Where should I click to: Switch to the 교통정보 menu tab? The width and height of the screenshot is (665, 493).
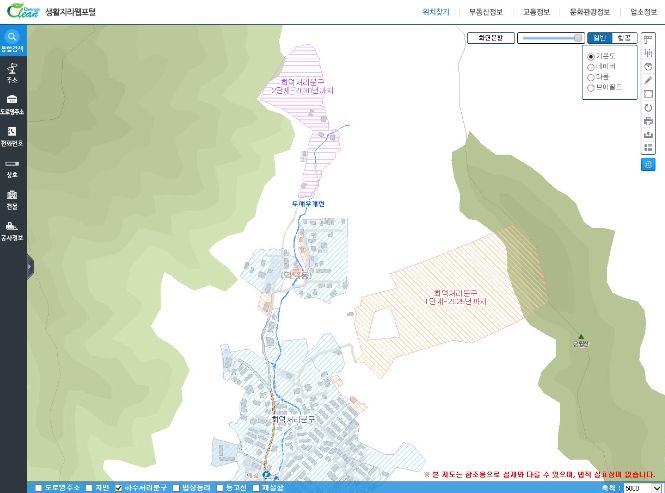click(536, 12)
